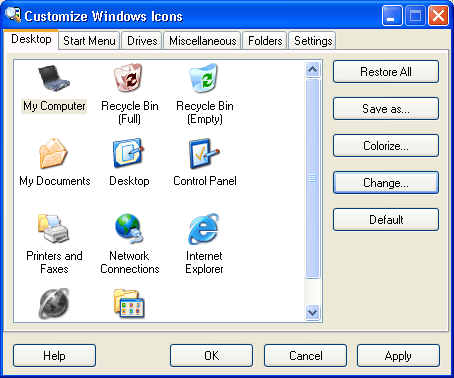Screen dimensions: 454x378
Task: Open the Miscellaneous tab
Action: pos(202,41)
